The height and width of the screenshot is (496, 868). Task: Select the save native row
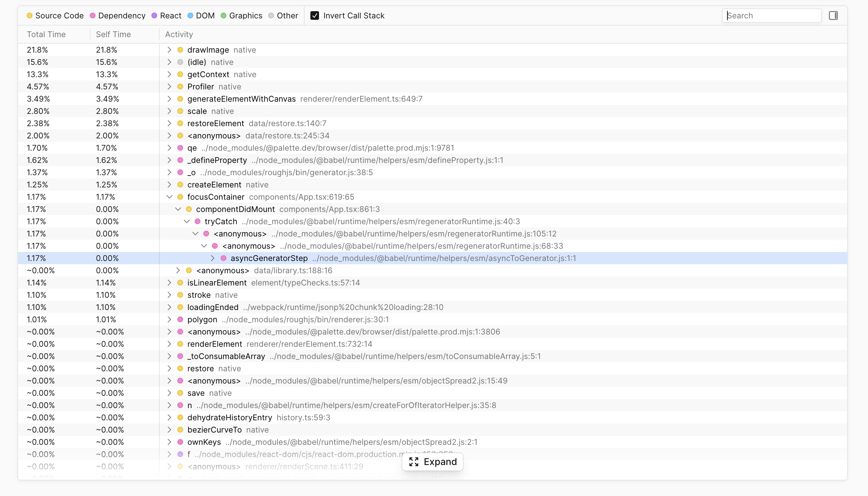tap(433, 393)
